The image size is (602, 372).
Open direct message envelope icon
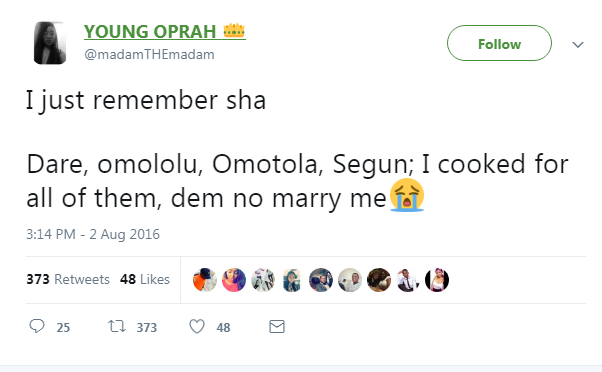pos(277,327)
